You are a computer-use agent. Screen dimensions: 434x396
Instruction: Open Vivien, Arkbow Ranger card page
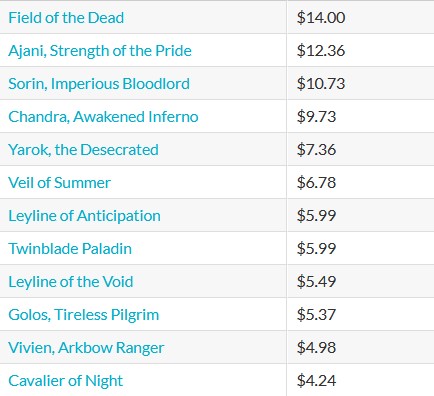[86, 348]
